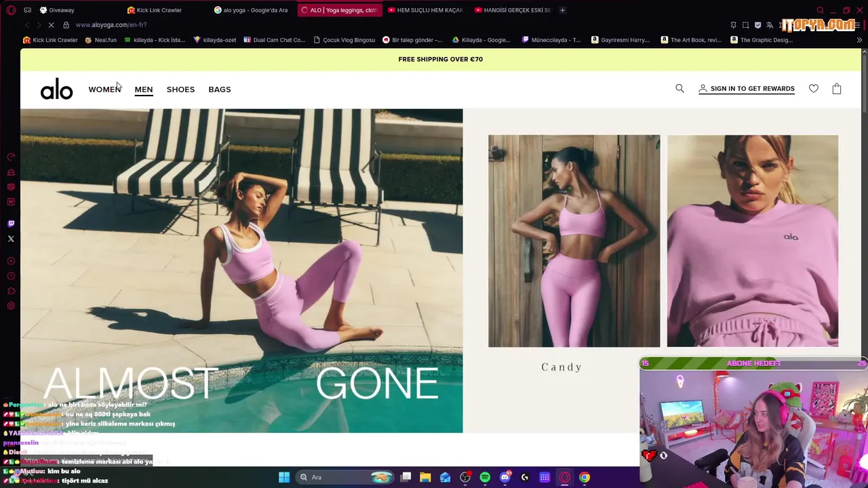
Task: Open The Graphic Design bookmark
Action: tap(762, 40)
